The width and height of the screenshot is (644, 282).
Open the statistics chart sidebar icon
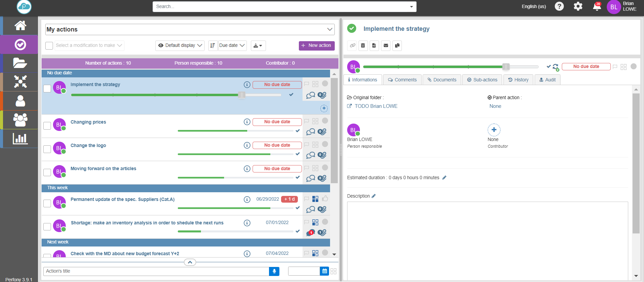tap(20, 138)
